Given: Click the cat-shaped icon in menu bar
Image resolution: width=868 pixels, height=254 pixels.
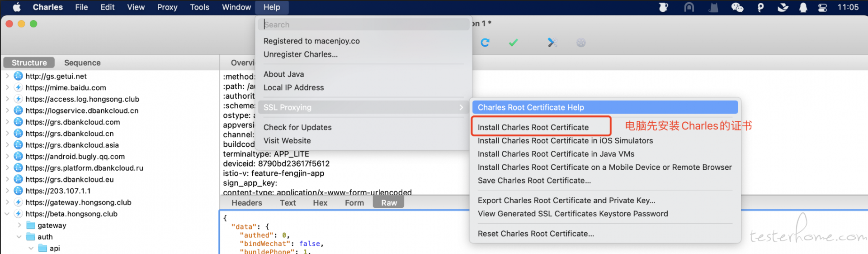Looking at the screenshot, I should pyautogui.click(x=713, y=7).
